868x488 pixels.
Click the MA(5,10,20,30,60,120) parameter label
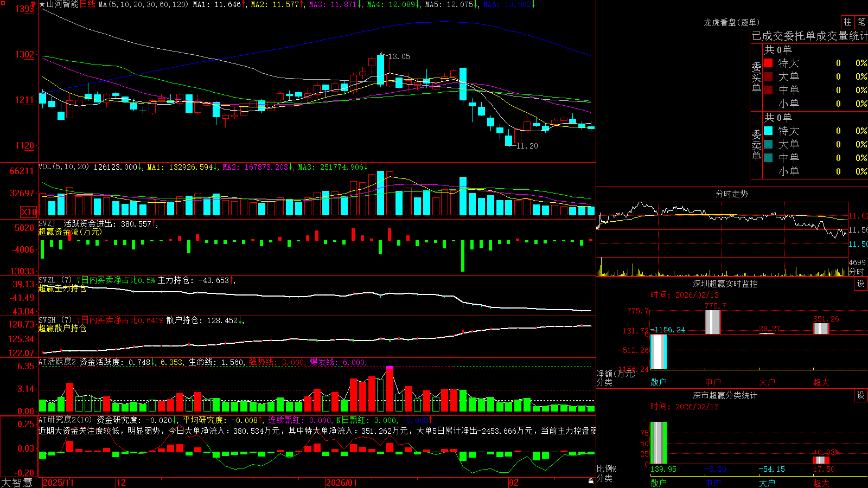(143, 4)
